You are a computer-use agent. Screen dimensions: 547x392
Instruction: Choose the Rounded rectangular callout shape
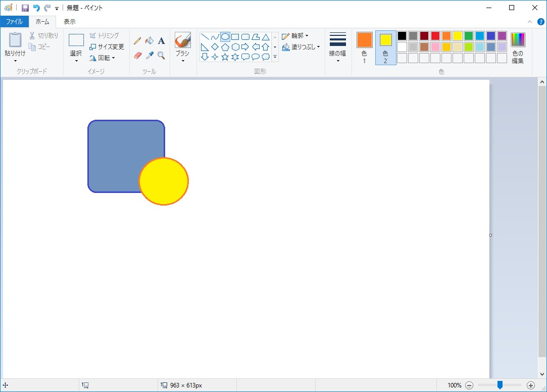245,57
